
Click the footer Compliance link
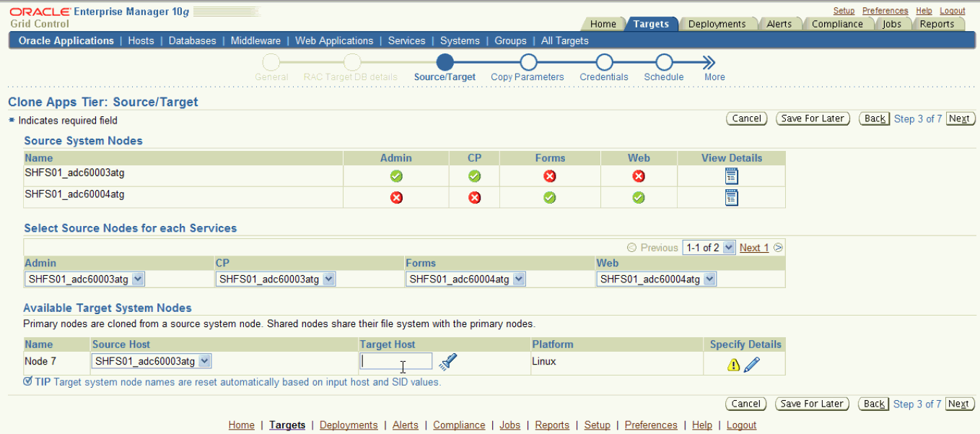(459, 425)
